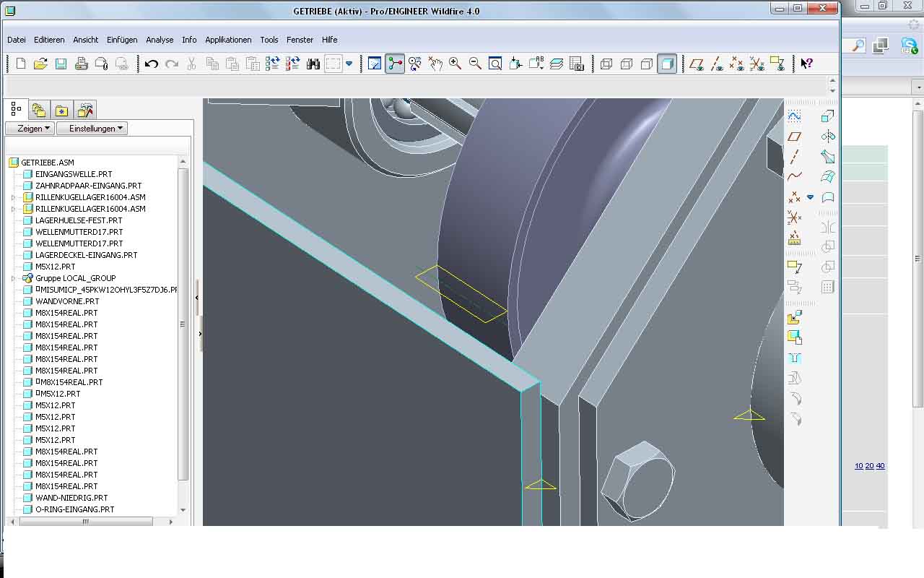Click the revolve tool icon
The width and height of the screenshot is (924, 578).
tap(827, 136)
